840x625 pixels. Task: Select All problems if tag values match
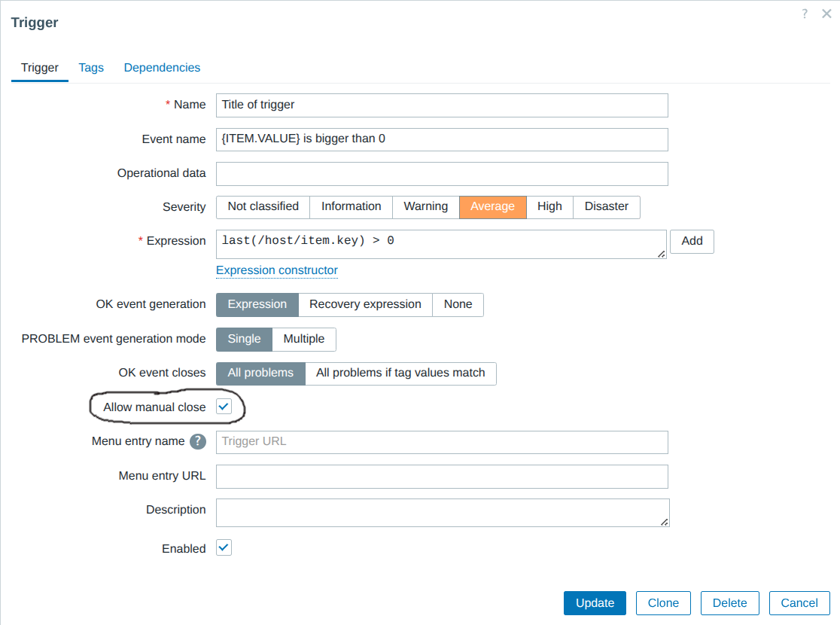[x=400, y=373]
